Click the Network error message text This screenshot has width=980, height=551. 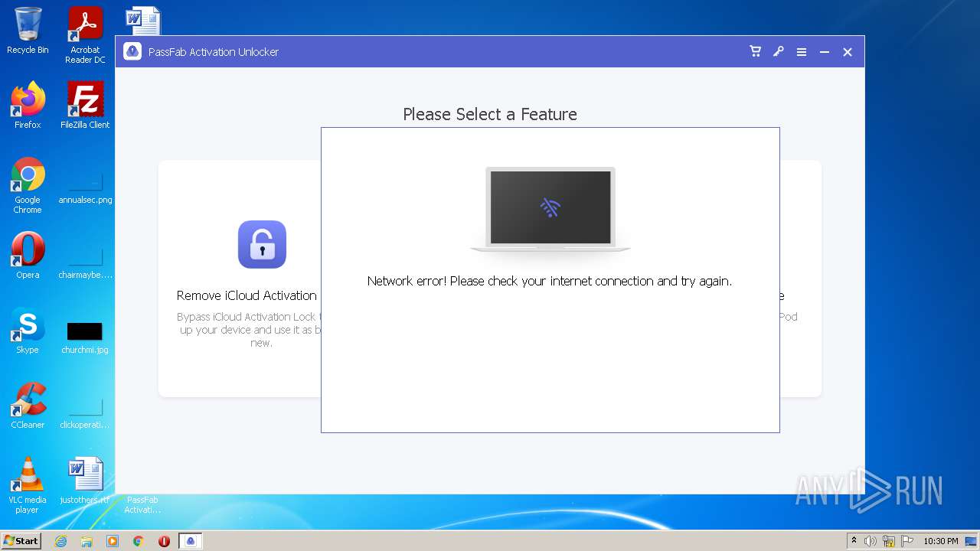coord(550,281)
